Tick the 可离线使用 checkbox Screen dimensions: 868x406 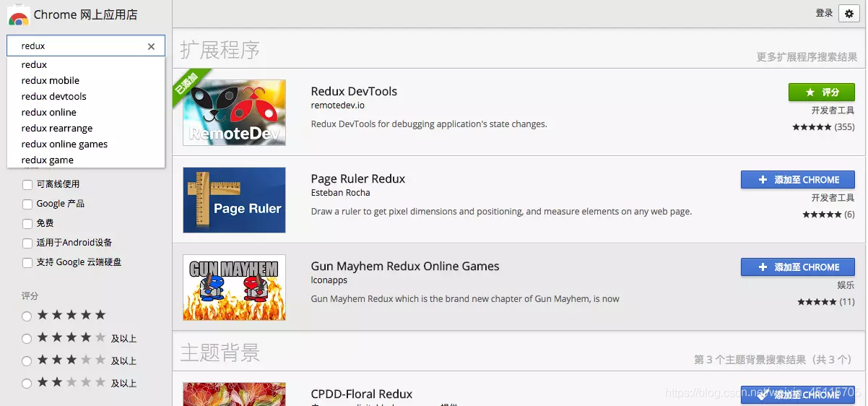pos(27,184)
